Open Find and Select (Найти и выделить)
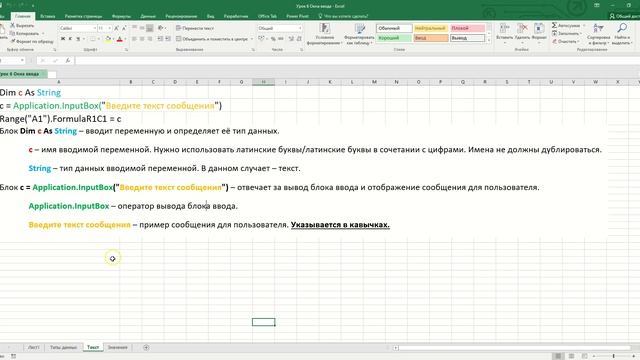 point(622,34)
